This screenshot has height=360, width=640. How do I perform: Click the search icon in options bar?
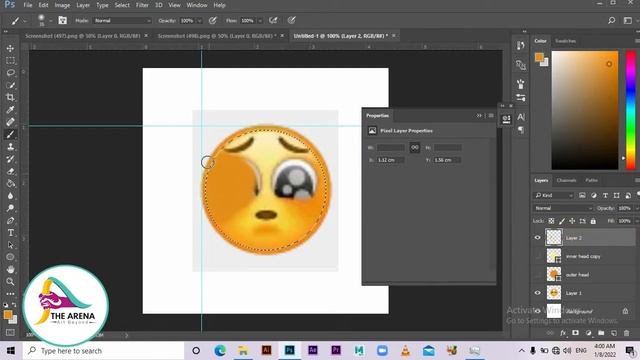tap(611, 20)
